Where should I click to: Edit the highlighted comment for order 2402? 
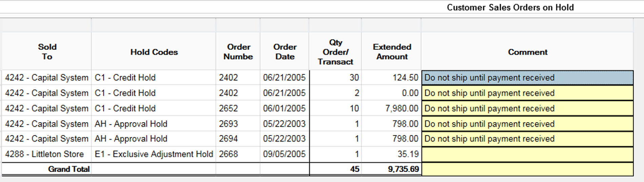point(527,78)
